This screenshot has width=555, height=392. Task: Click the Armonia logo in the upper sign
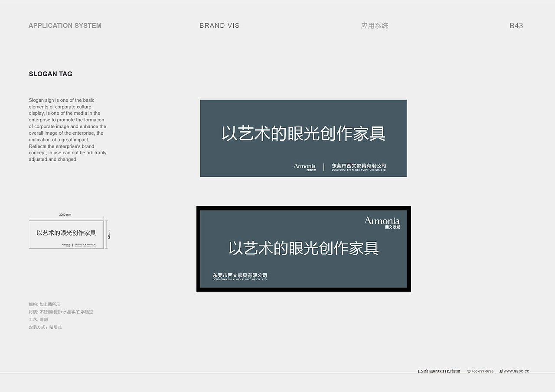pyautogui.click(x=305, y=167)
